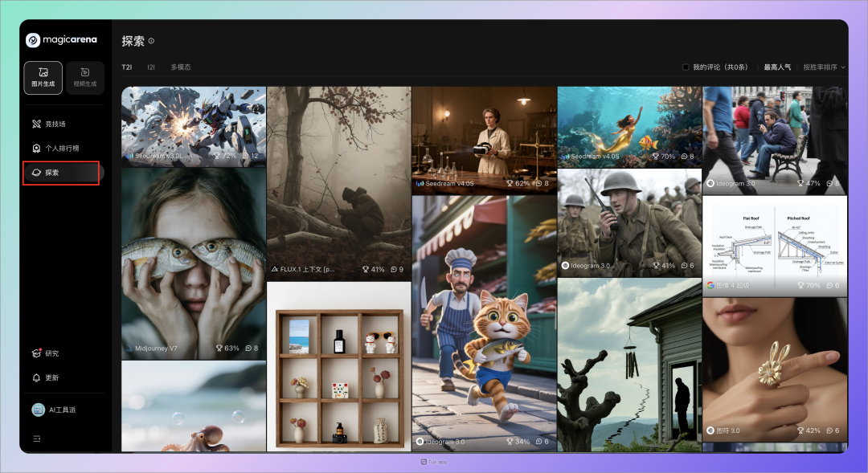Click trophy win-rate 72% on Seedream v3.0L card
Image resolution: width=868 pixels, height=473 pixels.
pyautogui.click(x=225, y=156)
